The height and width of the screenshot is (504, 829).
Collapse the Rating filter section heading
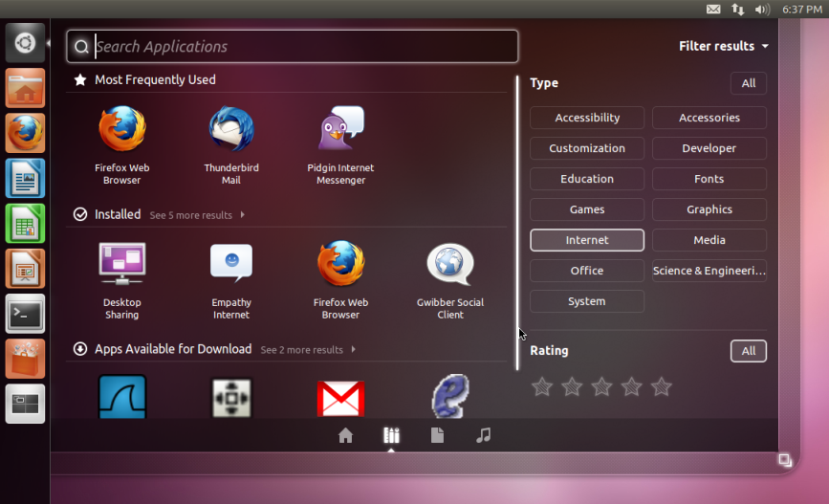tap(549, 351)
